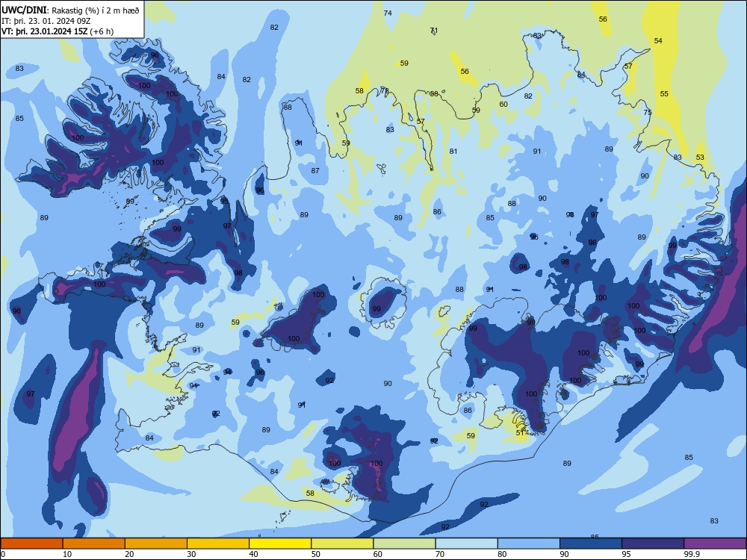Click the map value '53' on the east coast
Image resolution: width=747 pixels, height=560 pixels.
coord(700,157)
